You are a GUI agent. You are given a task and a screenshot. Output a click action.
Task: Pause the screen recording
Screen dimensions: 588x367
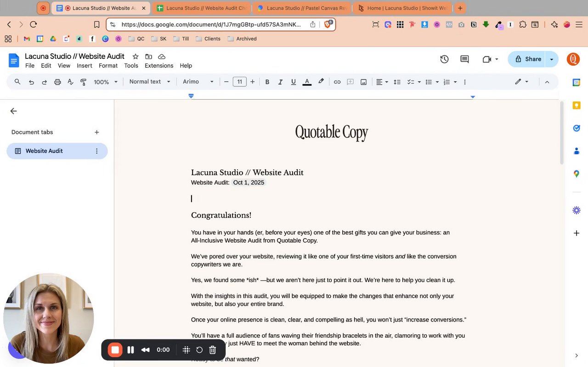[130, 350]
